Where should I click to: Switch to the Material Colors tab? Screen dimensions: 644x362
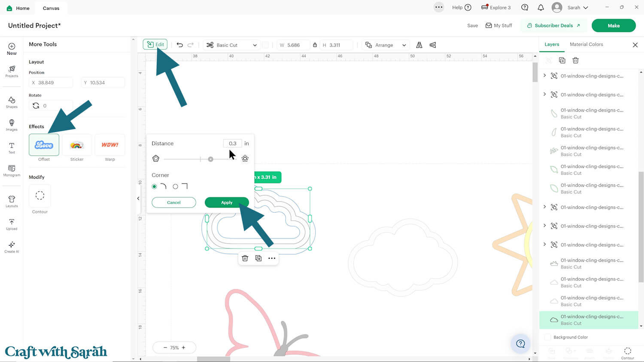[586, 45]
